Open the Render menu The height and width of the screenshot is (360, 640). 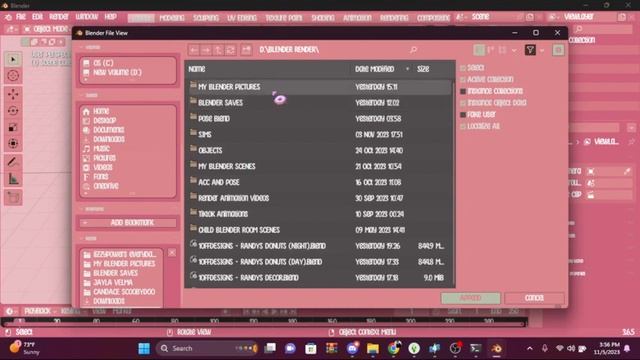pyautogui.click(x=59, y=17)
